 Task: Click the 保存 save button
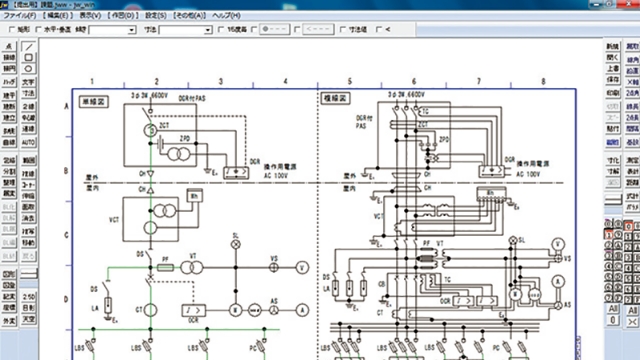click(x=613, y=80)
